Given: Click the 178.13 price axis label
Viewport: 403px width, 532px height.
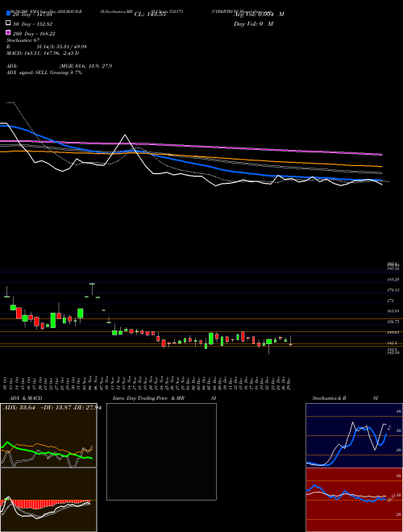Looking at the screenshot, I should click(x=393, y=290).
